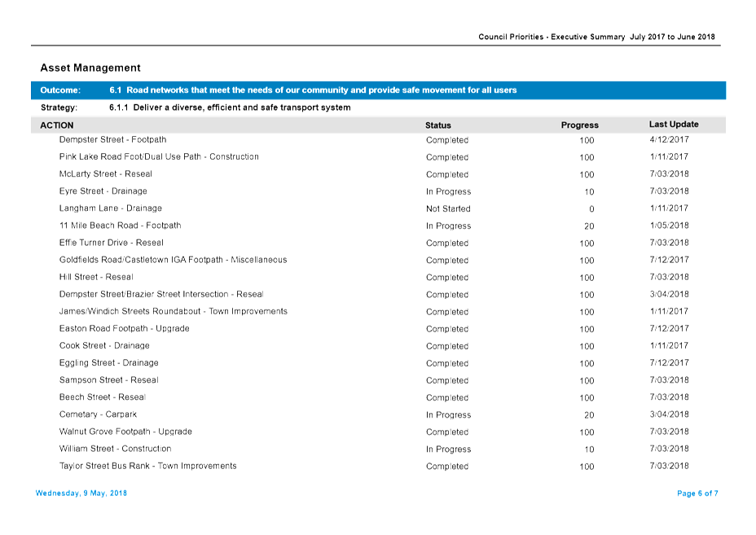Click date 3/04/2018 for Dempster/Brazier Intersection
This screenshot has width=756, height=535.
tap(669, 294)
